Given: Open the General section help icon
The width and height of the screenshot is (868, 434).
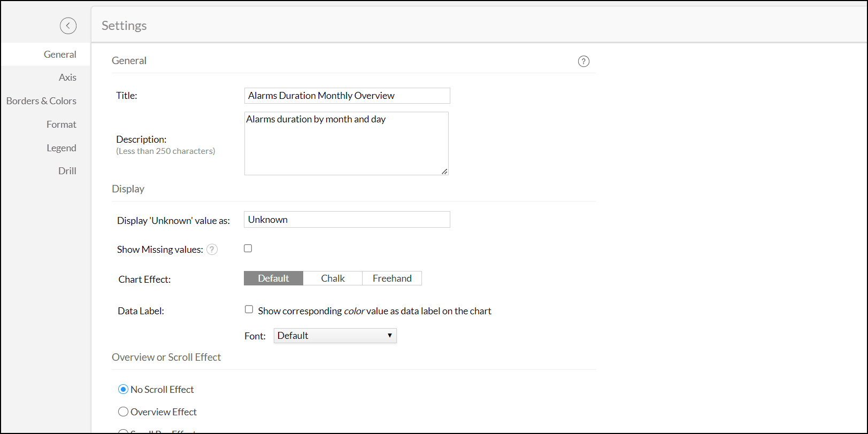Looking at the screenshot, I should [x=583, y=61].
